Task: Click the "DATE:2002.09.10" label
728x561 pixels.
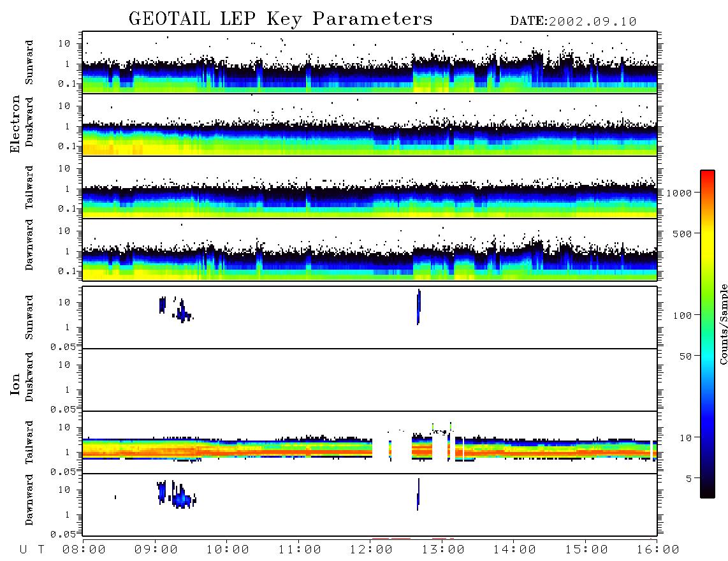Action: [573, 22]
